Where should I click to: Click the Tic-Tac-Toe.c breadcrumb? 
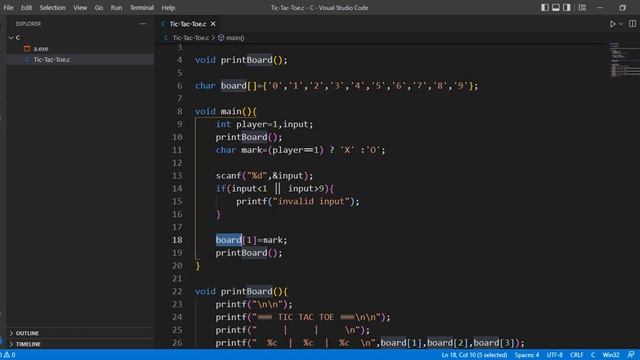pos(191,38)
